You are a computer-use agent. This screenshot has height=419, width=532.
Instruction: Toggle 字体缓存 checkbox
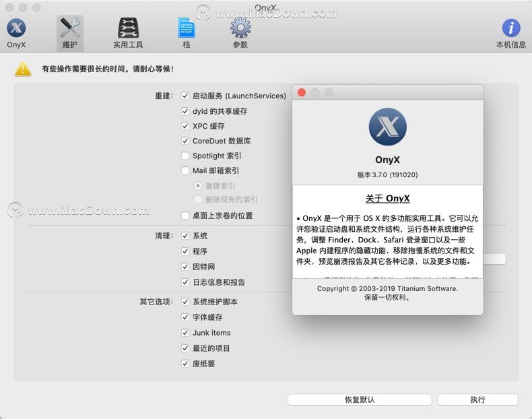185,317
